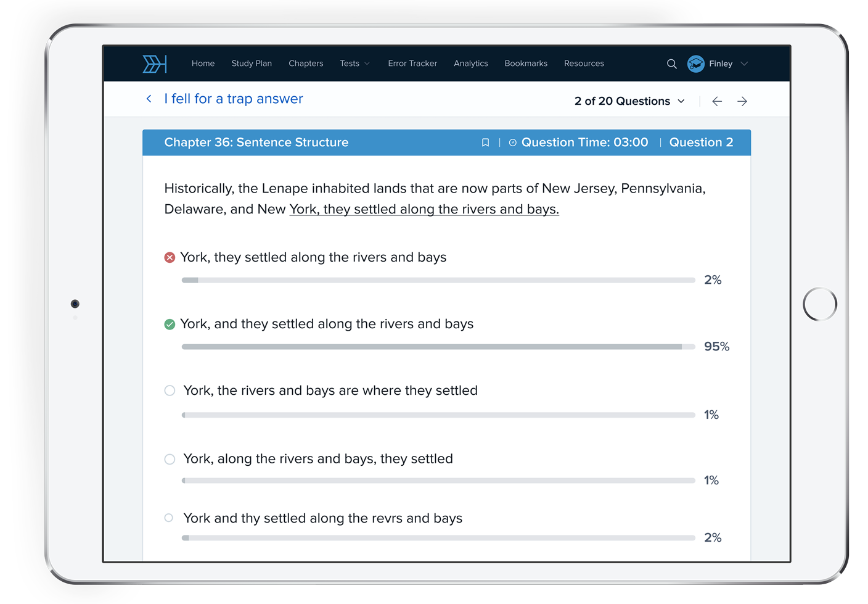Open search with the magnifier icon

(x=671, y=64)
